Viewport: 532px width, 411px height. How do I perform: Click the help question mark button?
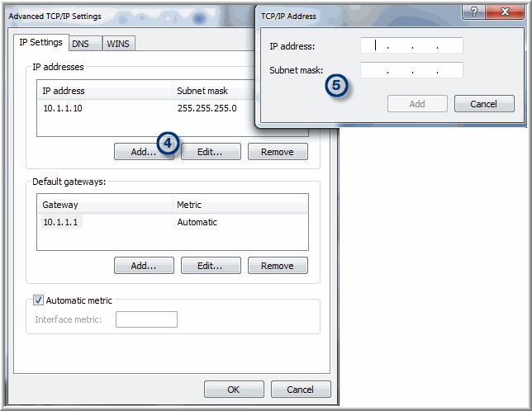(x=473, y=12)
